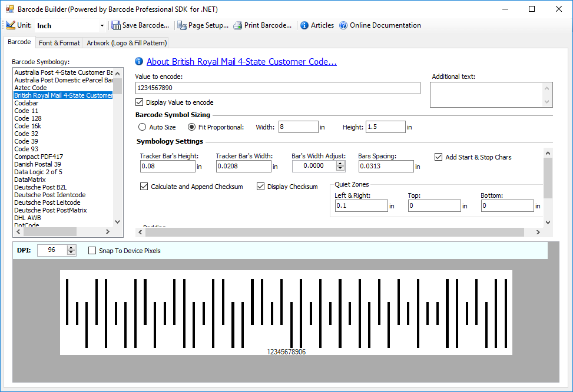
Task: Select the Auto Size radio button
Action: 142,127
